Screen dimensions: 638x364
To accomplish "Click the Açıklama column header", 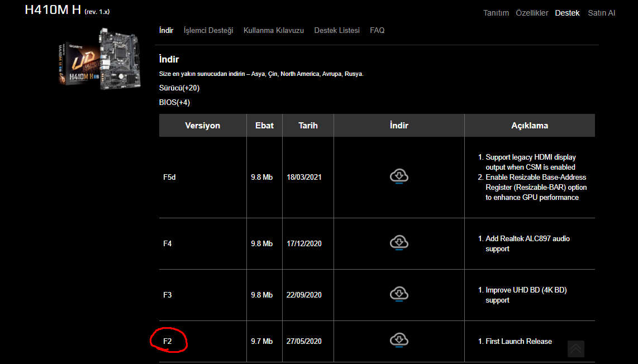I will [530, 126].
